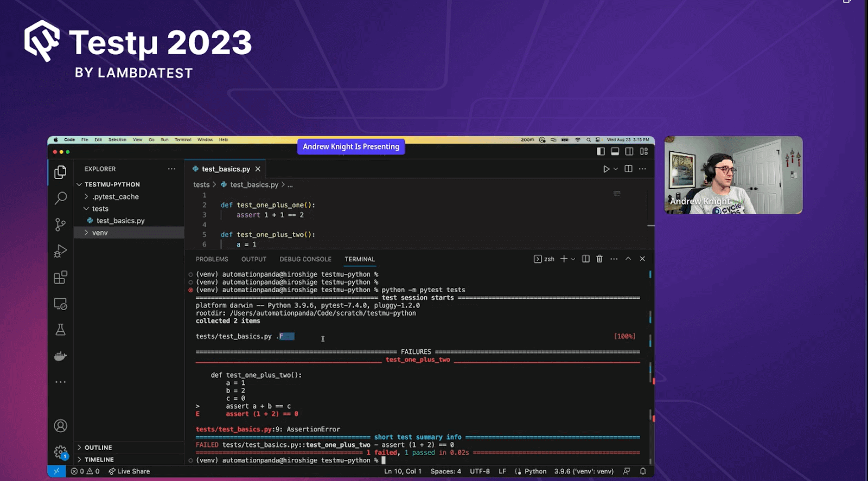Close the test_basics.py editor tab
The image size is (868, 481).
point(258,169)
